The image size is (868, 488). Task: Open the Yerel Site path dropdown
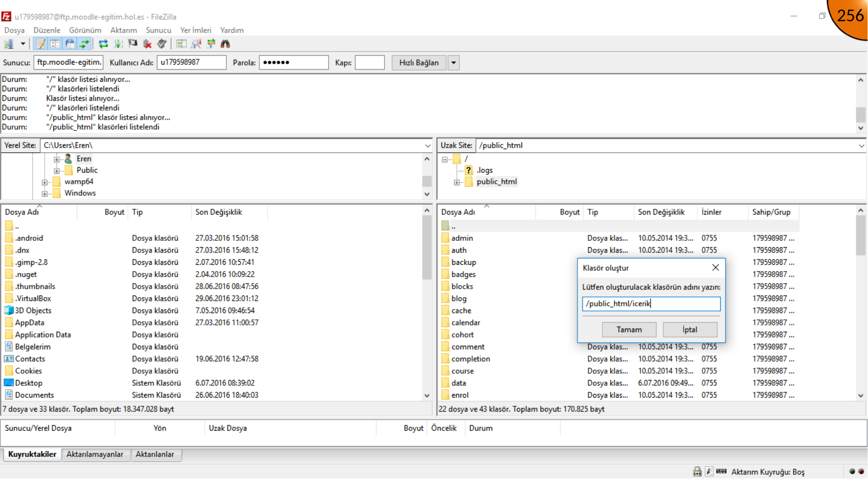point(427,145)
